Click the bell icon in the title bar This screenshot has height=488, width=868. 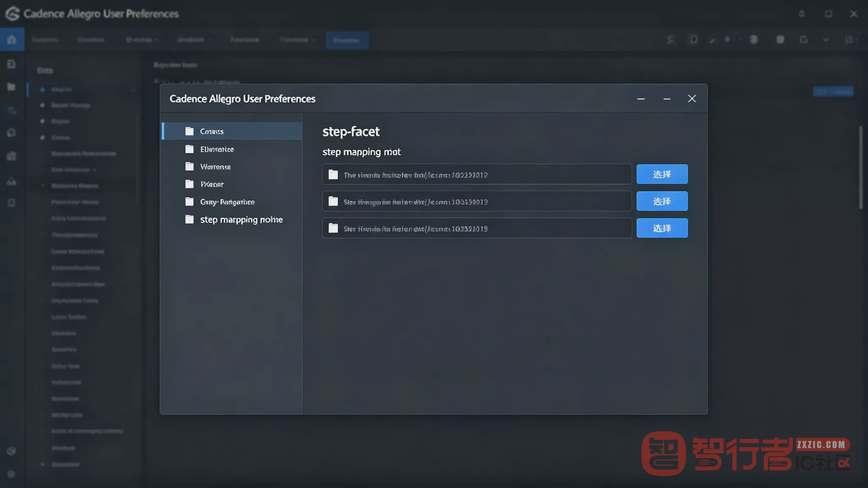click(x=801, y=14)
